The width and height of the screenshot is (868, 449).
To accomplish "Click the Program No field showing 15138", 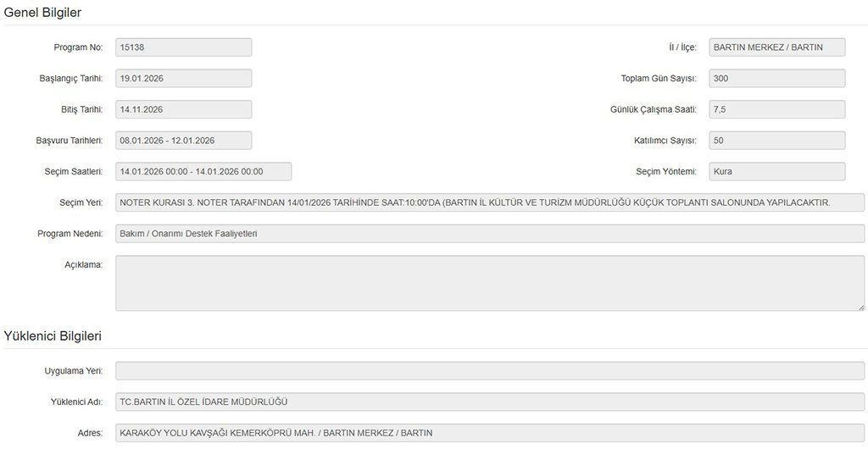I will point(183,47).
